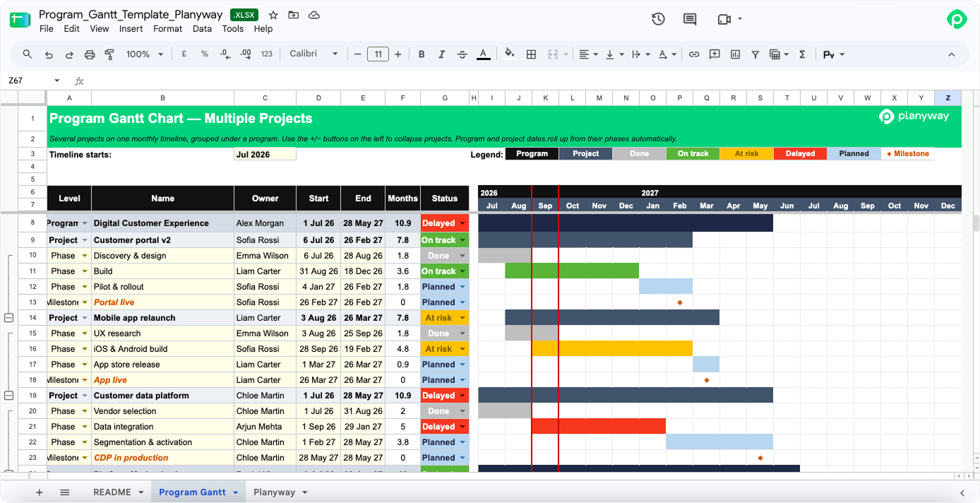Open status dropdown for Data integration
Image resolution: width=980 pixels, height=503 pixels.
point(462,427)
